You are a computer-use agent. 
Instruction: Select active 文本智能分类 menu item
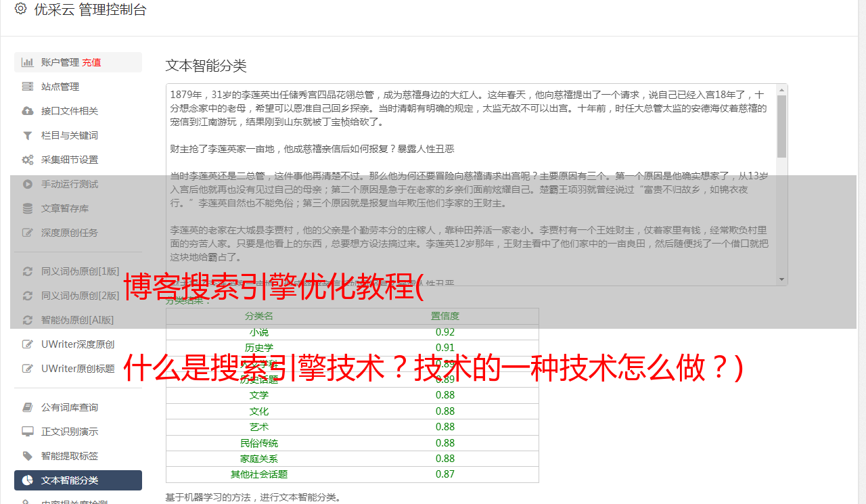click(x=78, y=480)
